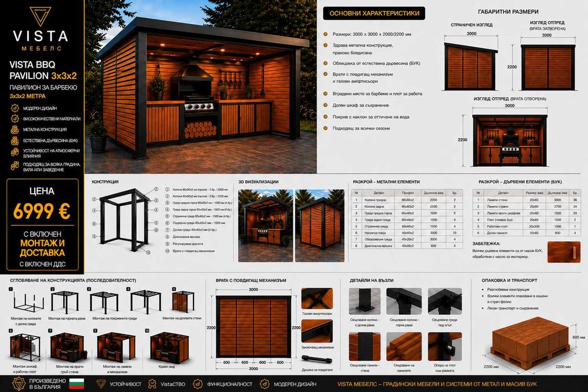Image resolution: width=588 pixels, height=392 pixels.
Task: Select the icon beside "Подходящ за всяка градина"
Action: coord(15,166)
